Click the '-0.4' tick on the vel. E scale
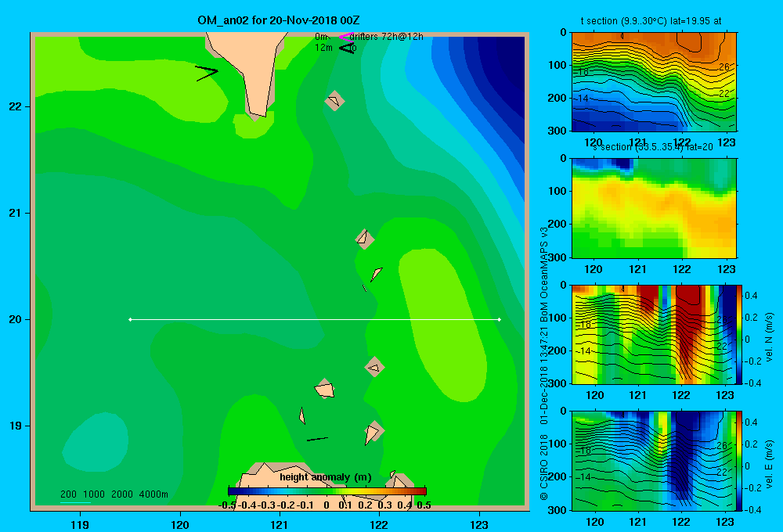783x532 pixels. coord(752,509)
